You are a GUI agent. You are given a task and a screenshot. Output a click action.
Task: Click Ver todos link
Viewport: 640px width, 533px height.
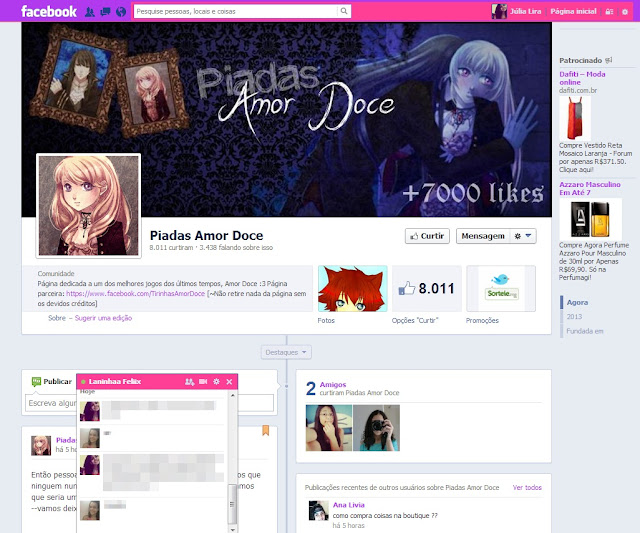pyautogui.click(x=527, y=487)
